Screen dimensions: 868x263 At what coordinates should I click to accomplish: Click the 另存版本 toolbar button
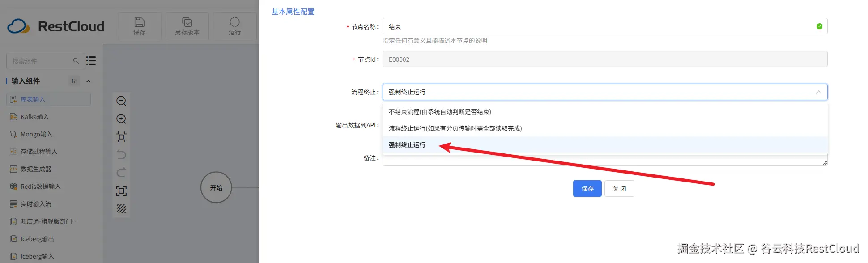pyautogui.click(x=187, y=26)
